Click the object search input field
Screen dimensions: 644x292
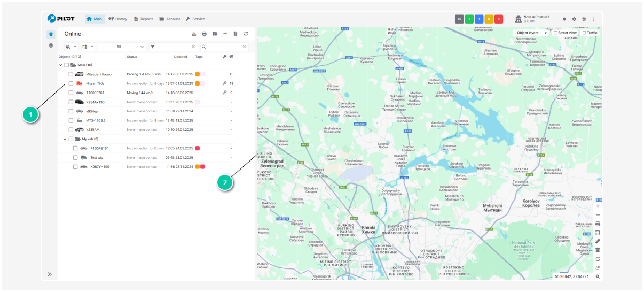223,47
